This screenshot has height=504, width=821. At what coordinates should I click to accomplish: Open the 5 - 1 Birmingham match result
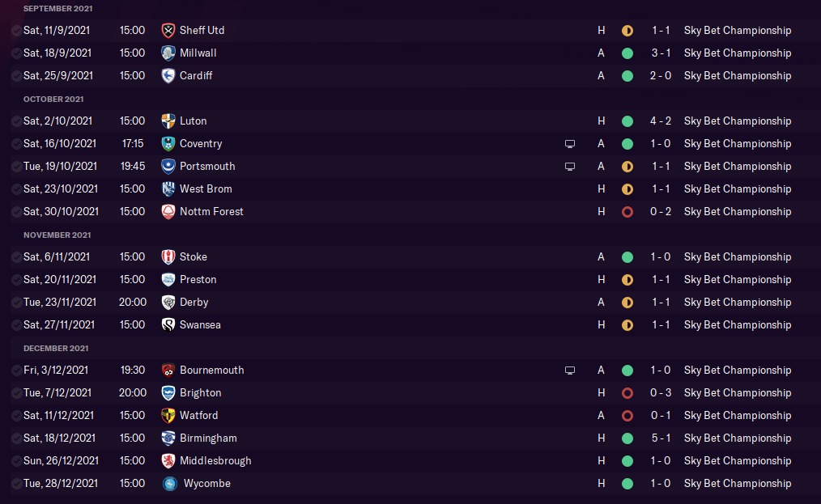point(661,438)
